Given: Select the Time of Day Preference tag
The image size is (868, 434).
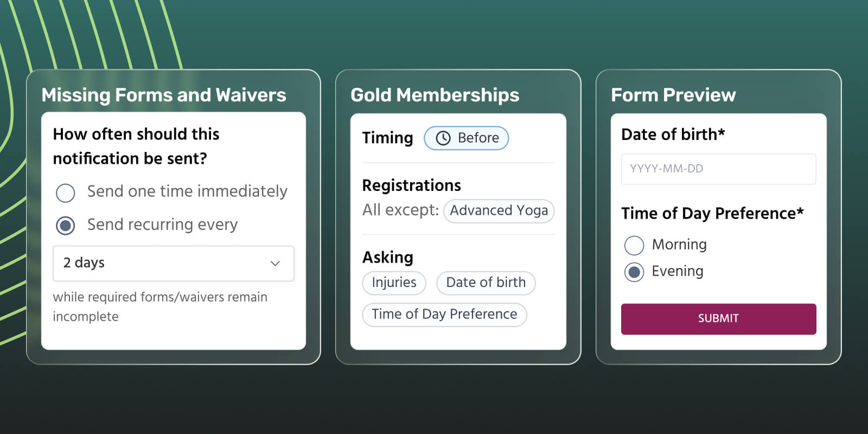Looking at the screenshot, I should (x=444, y=314).
